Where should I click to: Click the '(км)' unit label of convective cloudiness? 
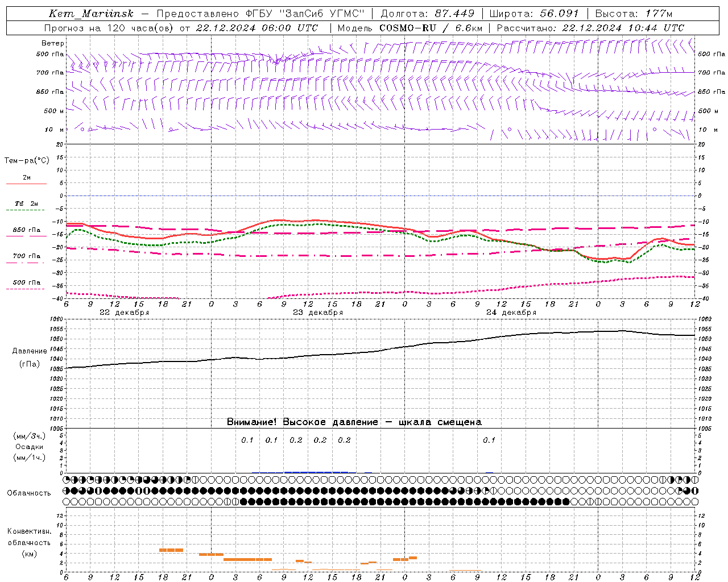click(29, 554)
